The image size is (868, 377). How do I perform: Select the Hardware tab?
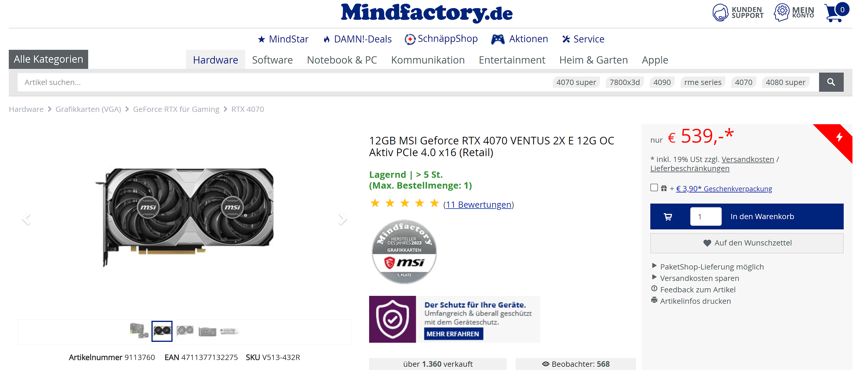(215, 60)
